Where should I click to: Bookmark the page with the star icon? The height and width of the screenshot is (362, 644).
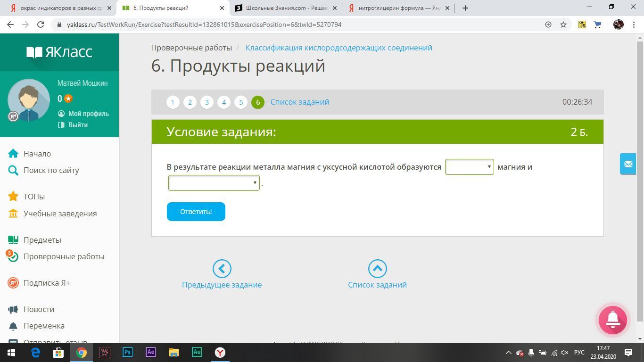pos(563,25)
